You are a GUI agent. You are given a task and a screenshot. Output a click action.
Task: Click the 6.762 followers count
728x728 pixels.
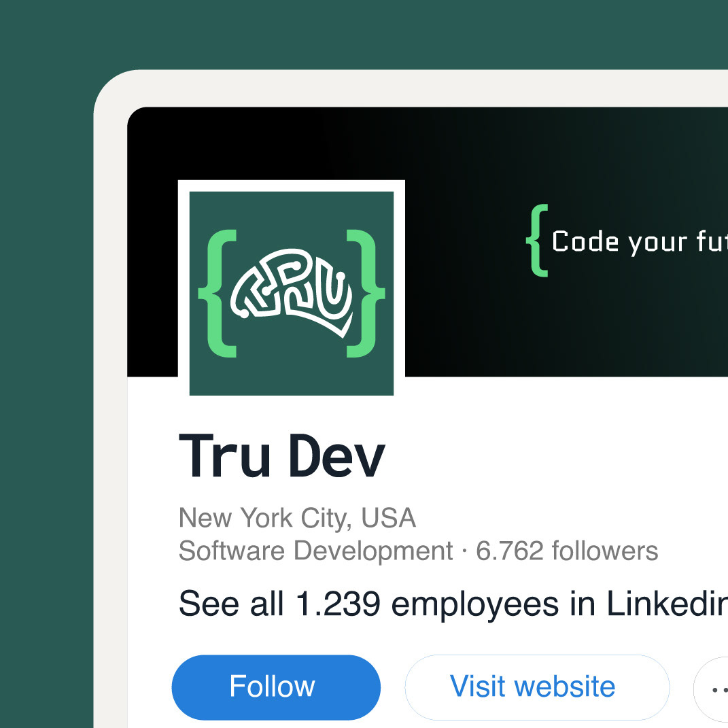click(x=567, y=551)
